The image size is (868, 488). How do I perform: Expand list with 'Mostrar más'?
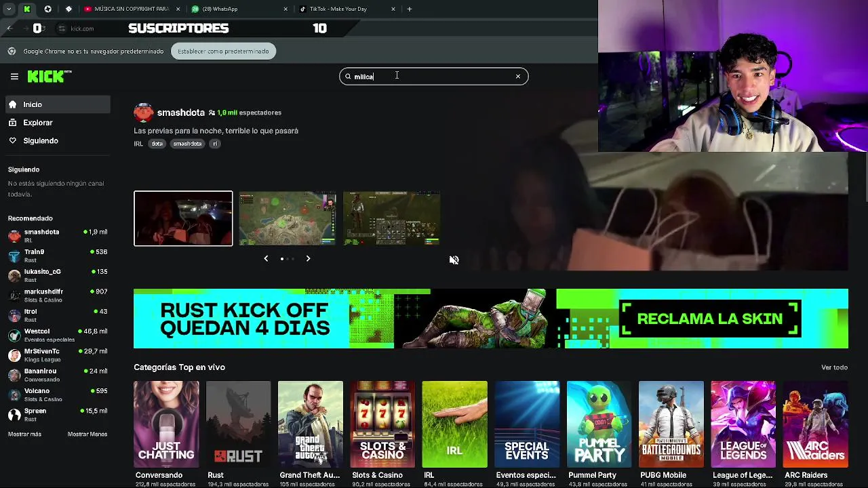(24, 434)
